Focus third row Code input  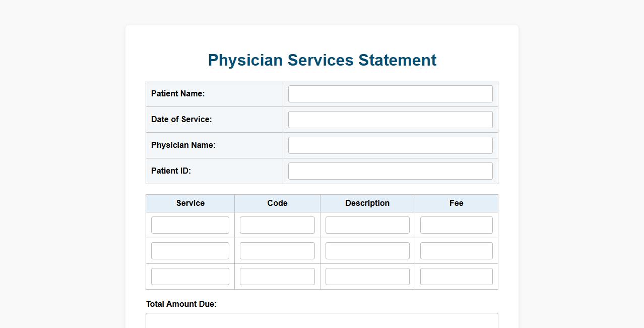coord(277,277)
